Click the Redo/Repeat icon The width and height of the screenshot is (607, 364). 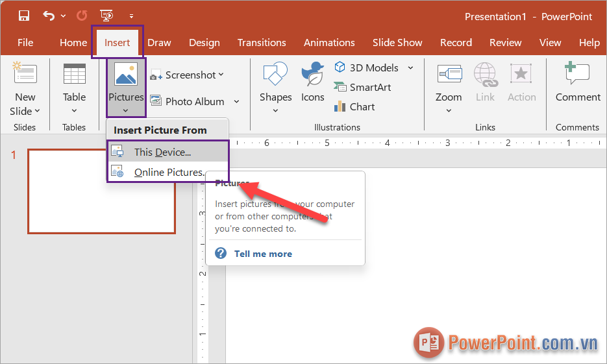(x=82, y=16)
